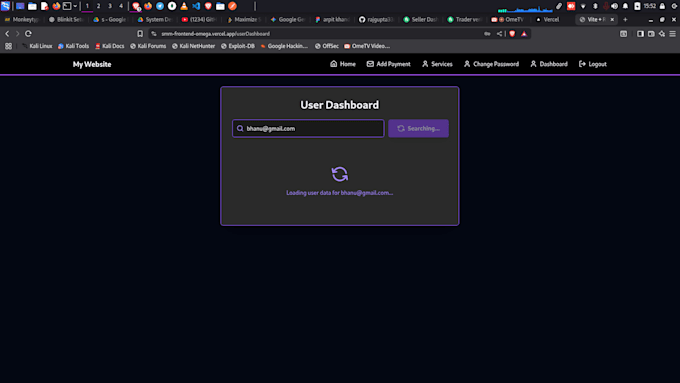This screenshot has height=383, width=680.
Task: Open the Kali applications menu icon
Action: pos(5,6)
